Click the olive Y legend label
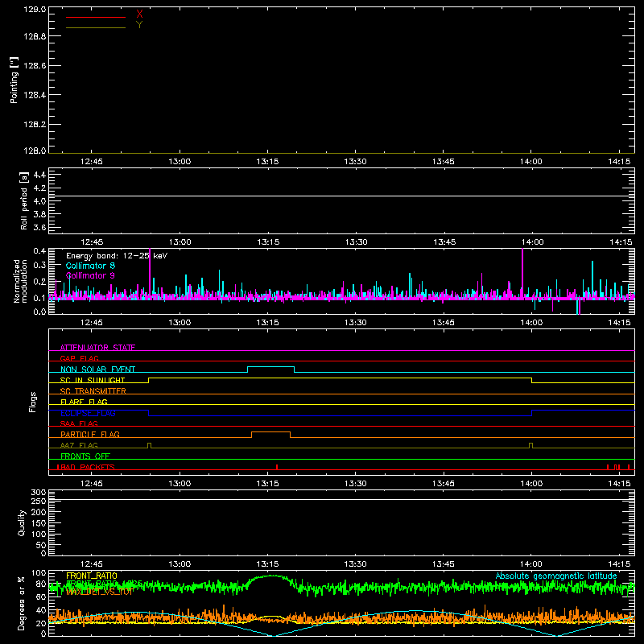 139,25
